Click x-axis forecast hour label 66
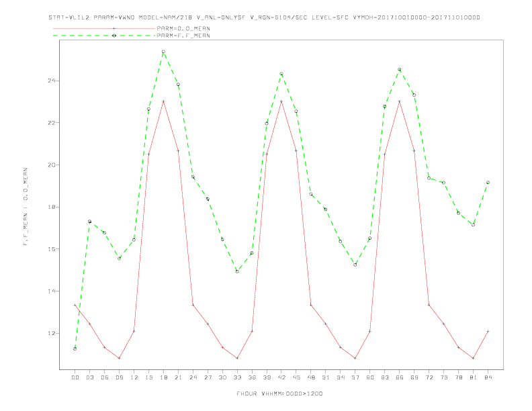 [400, 377]
